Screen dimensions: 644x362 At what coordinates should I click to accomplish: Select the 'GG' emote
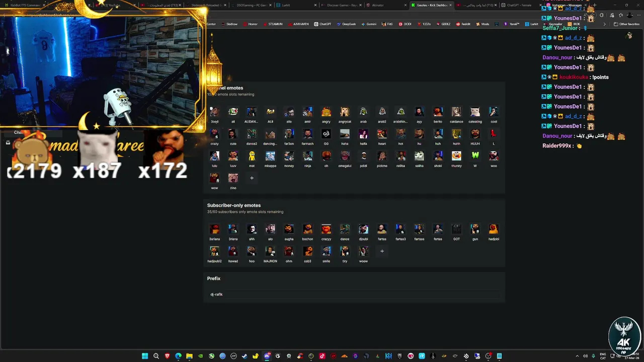pyautogui.click(x=326, y=134)
